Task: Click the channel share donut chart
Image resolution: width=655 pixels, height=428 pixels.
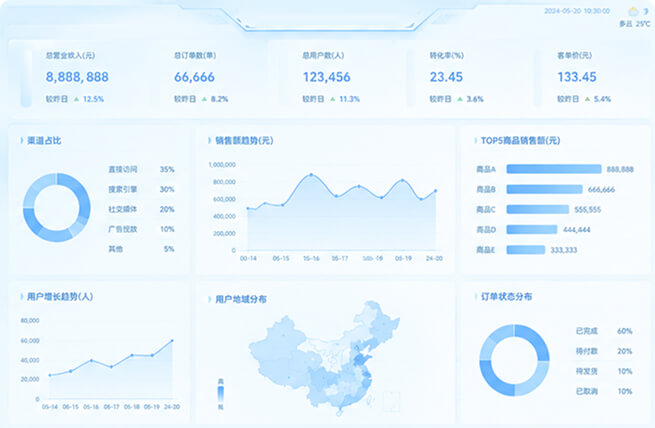Action: [56, 208]
